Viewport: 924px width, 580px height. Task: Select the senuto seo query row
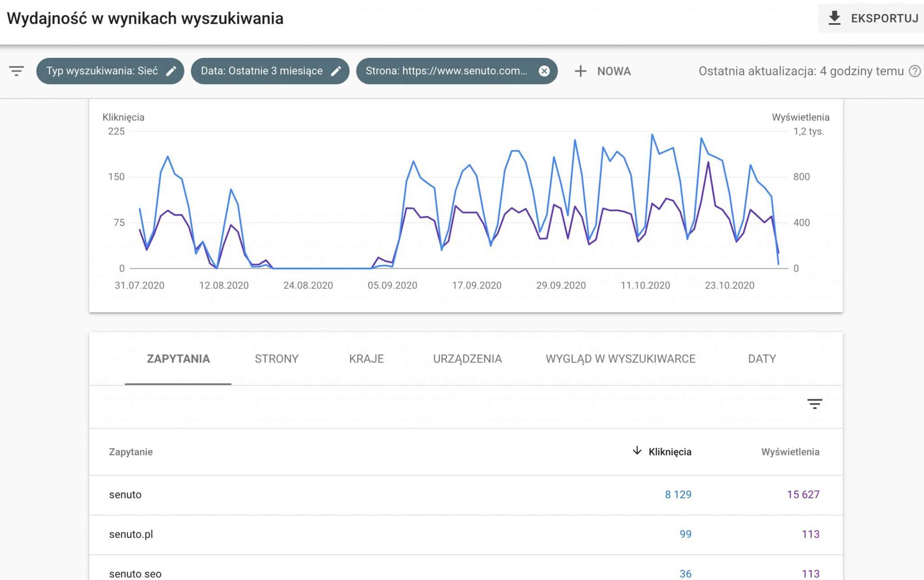(466, 568)
